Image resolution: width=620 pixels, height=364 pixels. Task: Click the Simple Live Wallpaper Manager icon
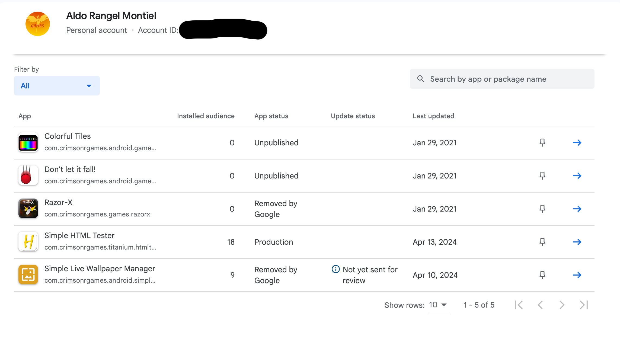(28, 274)
